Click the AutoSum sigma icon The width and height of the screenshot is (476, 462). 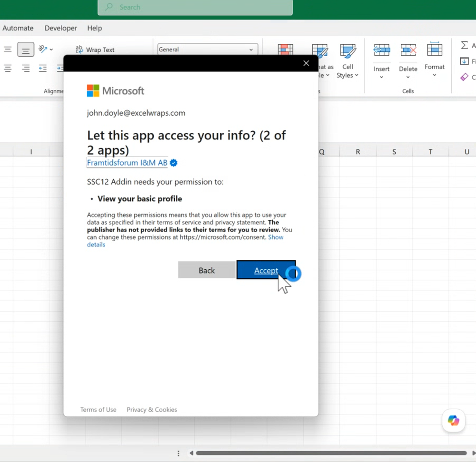pos(464,45)
